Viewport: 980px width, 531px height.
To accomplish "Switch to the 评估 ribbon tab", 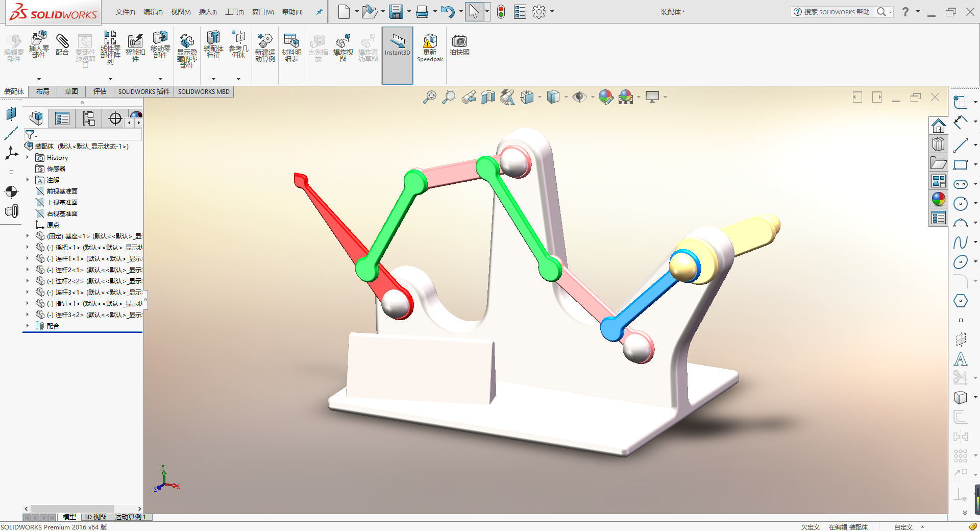I will point(100,91).
